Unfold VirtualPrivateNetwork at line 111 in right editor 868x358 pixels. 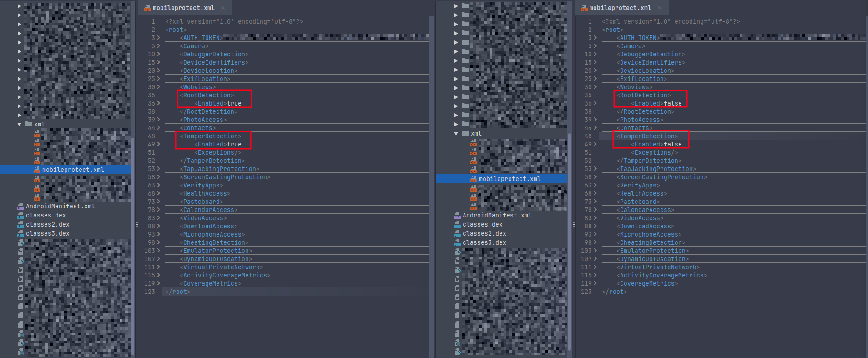[x=595, y=267]
